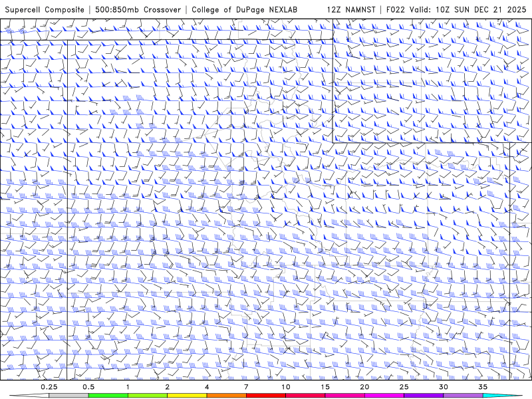532x399 pixels.
Task: Click the orange 4–7 legend segment
Action: pos(226,396)
